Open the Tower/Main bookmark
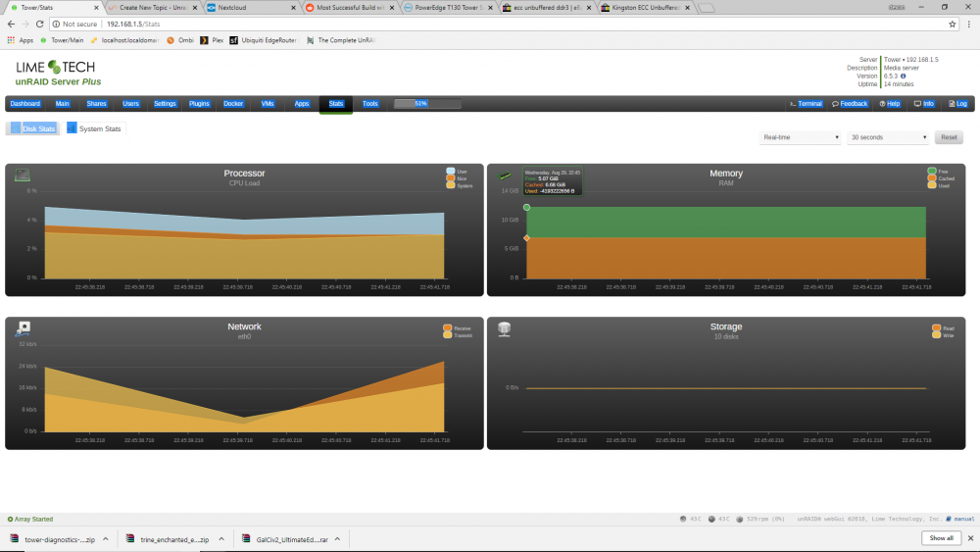980x552 pixels. 61,40
